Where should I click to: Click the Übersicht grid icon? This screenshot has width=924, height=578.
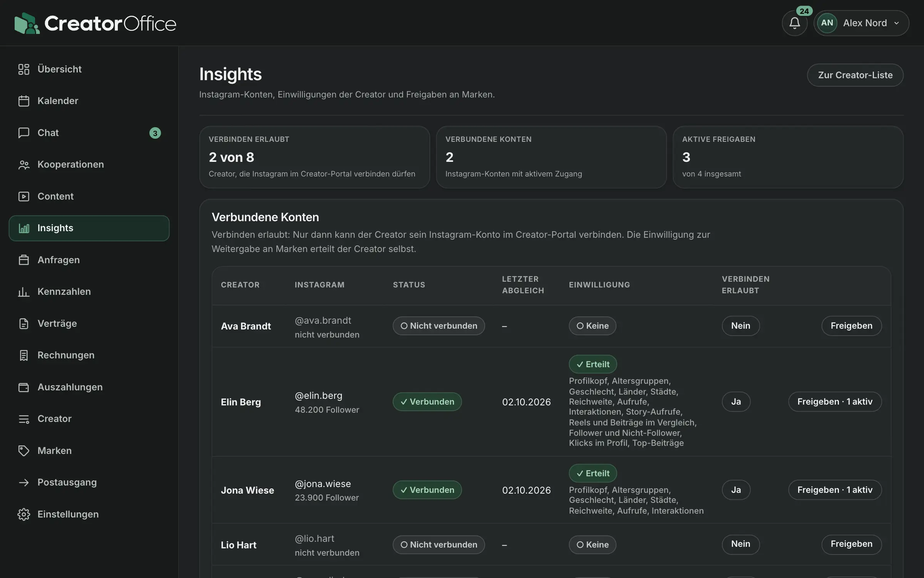click(x=24, y=69)
